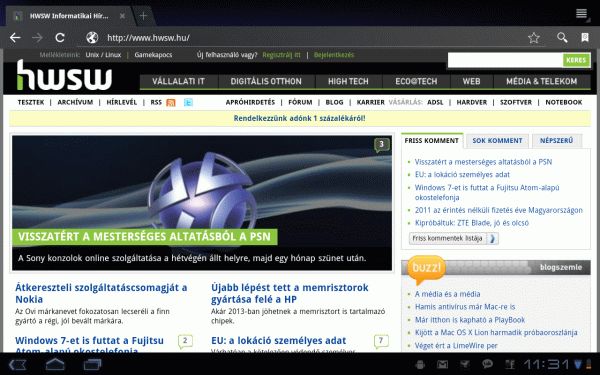This screenshot has width=600, height=375.
Task: Open the VÁLLALATI IT menu section
Action: pyautogui.click(x=178, y=81)
